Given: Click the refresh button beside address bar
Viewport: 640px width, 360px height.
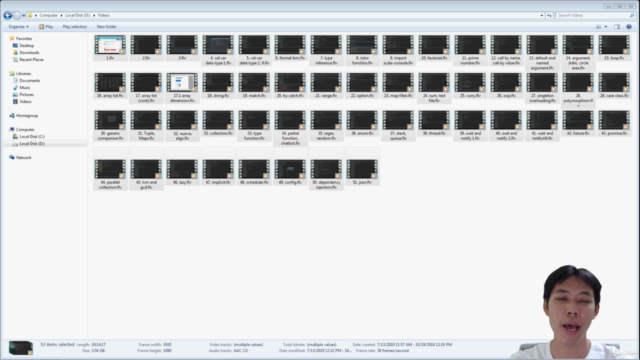Looking at the screenshot, I should pyautogui.click(x=549, y=16).
